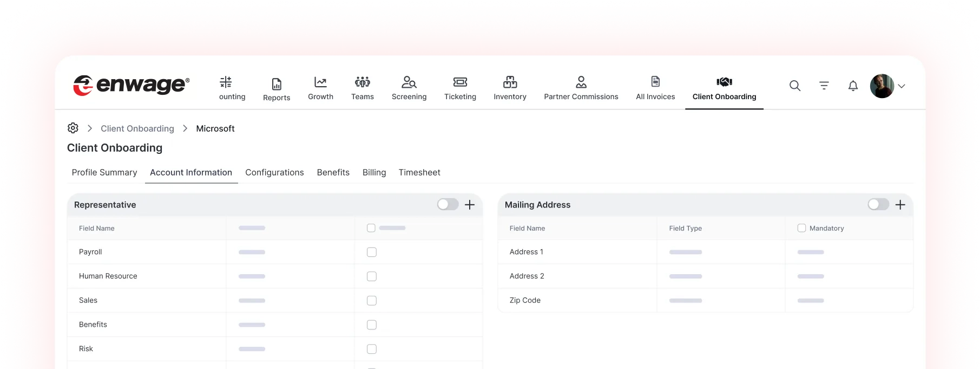Open the Teams people icon
Screen dimensions: 980x369
coord(363,82)
